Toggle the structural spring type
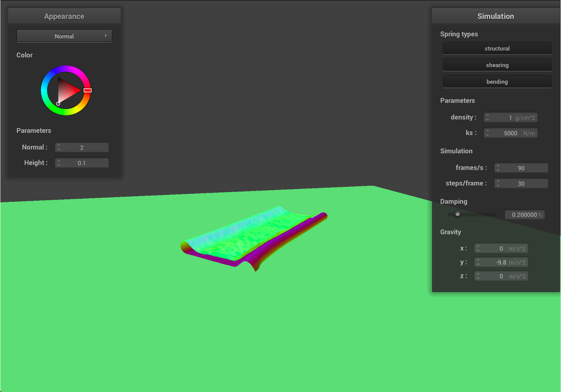Screen dimensions: 561x392 click(x=497, y=48)
